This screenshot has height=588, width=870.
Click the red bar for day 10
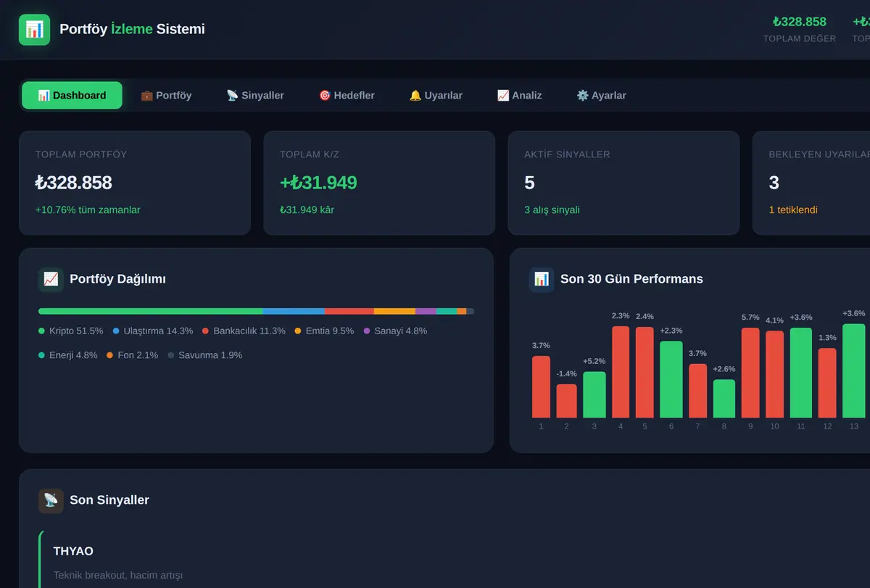tap(774, 374)
